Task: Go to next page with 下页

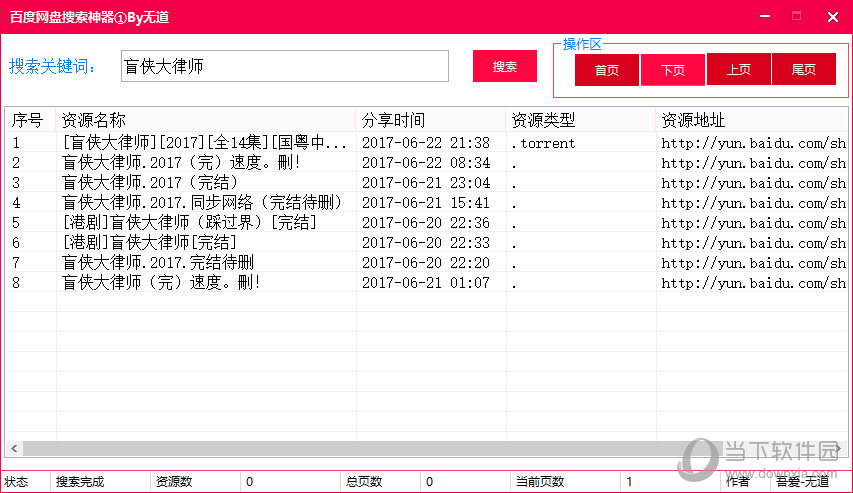Action: [x=673, y=70]
